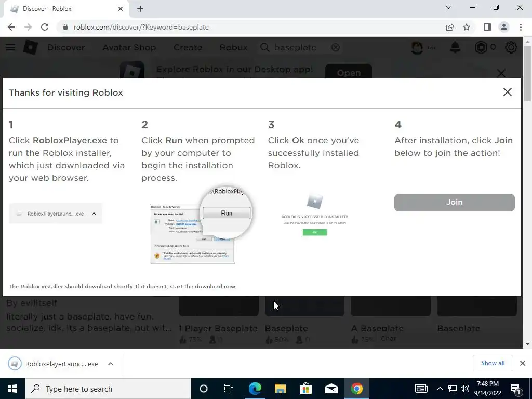The height and width of the screenshot is (399, 532).
Task: Go back to the previous page
Action: (11, 27)
